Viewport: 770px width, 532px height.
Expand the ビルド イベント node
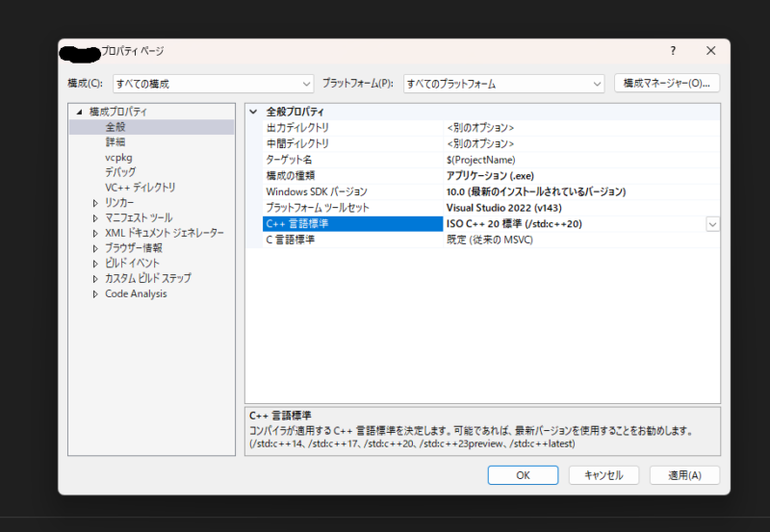(x=94, y=264)
